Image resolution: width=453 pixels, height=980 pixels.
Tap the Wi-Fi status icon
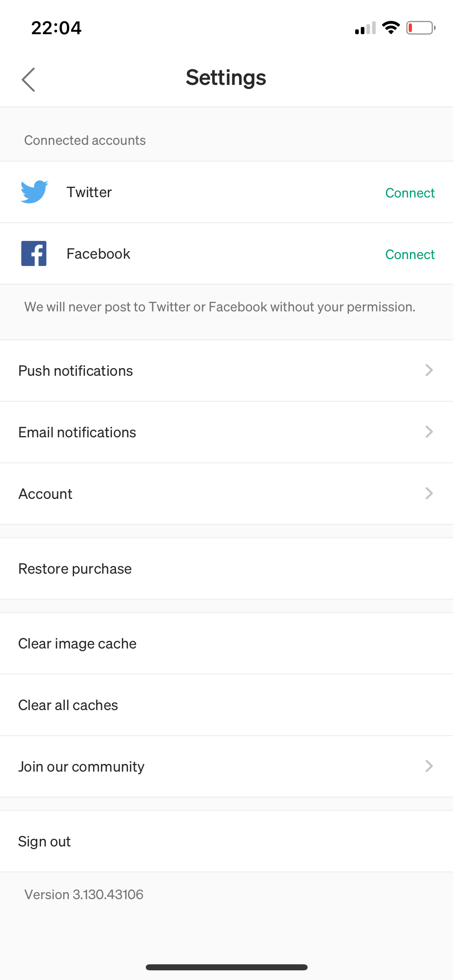pyautogui.click(x=391, y=28)
